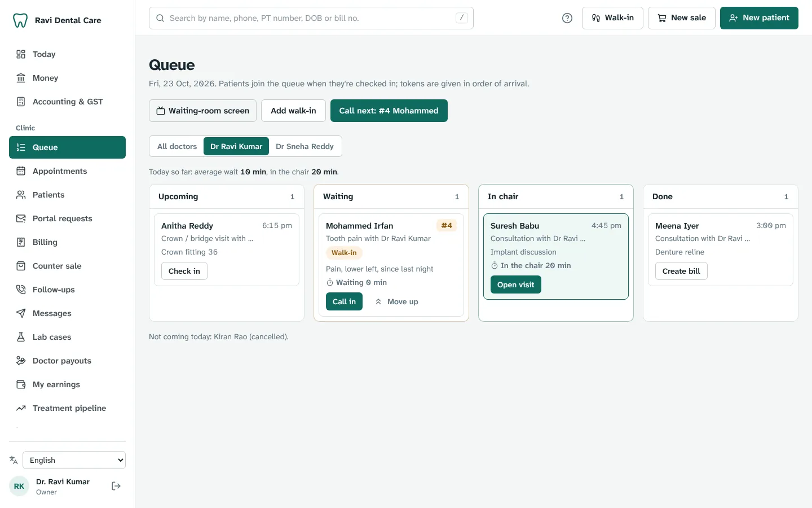812x508 pixels.
Task: Open Counter sale page
Action: [x=67, y=266]
